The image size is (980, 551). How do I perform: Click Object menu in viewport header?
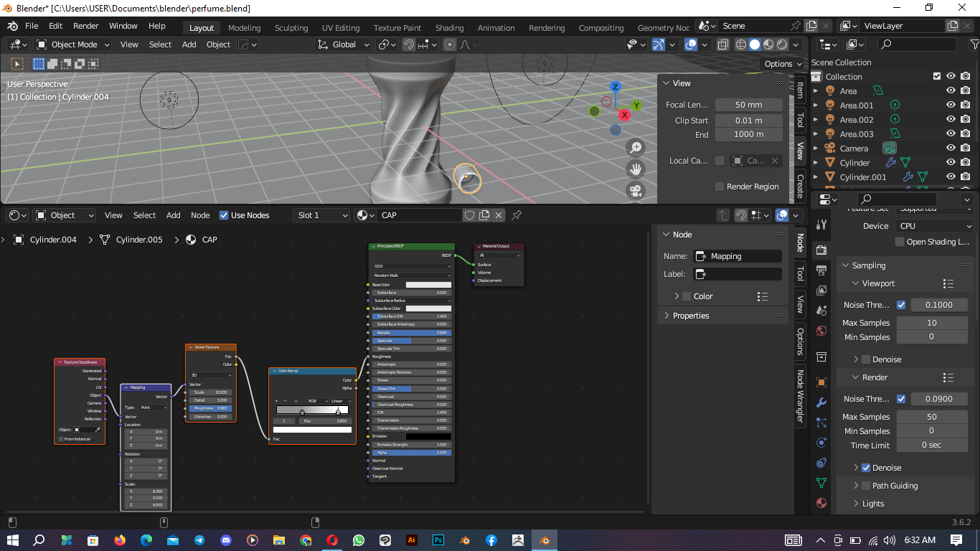coord(219,44)
